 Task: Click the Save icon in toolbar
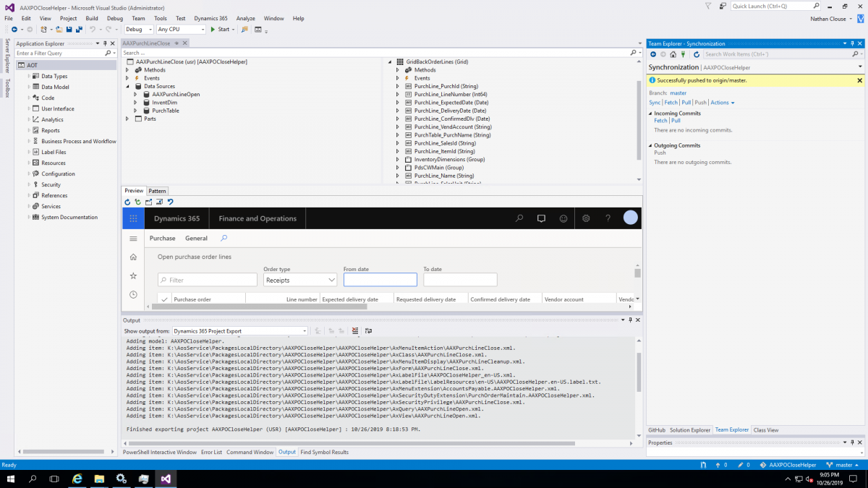tap(69, 30)
